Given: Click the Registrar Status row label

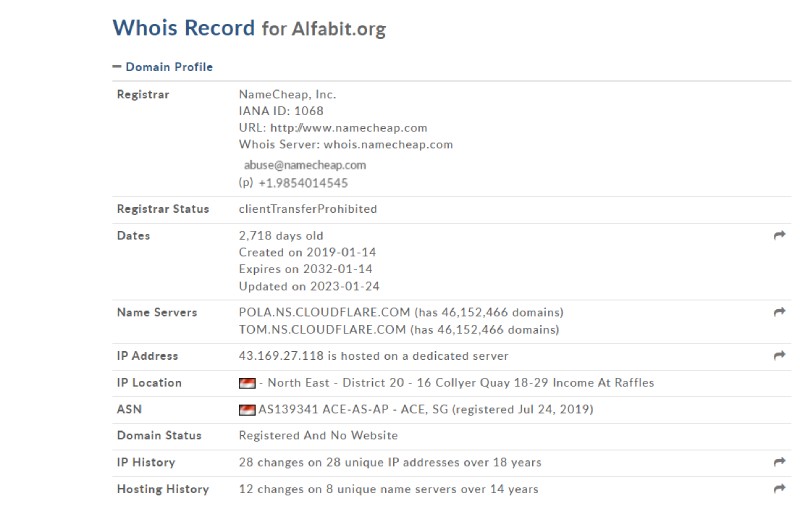Looking at the screenshot, I should pos(163,209).
